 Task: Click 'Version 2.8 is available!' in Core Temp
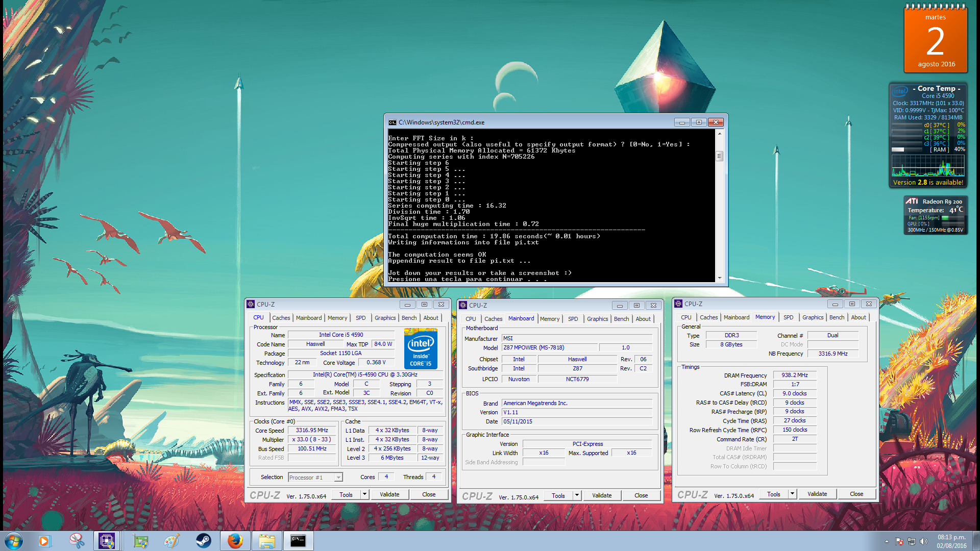(928, 182)
